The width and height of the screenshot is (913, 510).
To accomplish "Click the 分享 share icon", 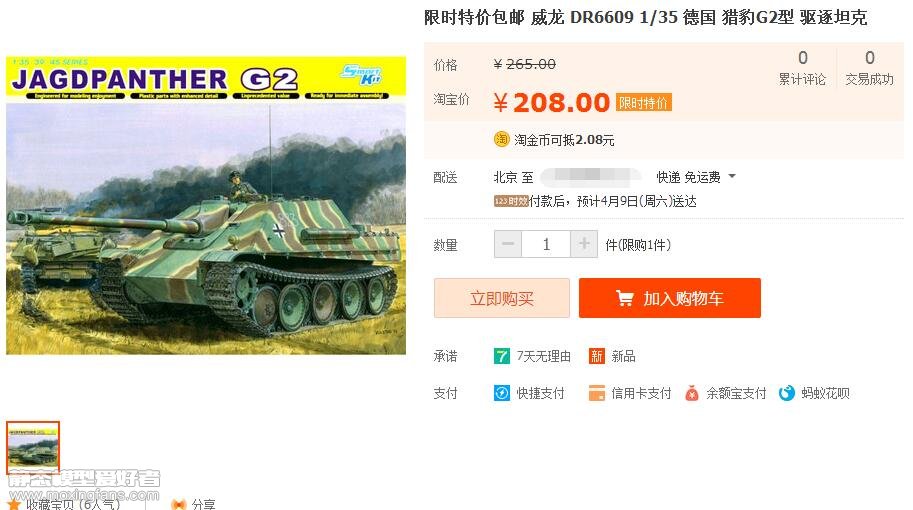I will (x=178, y=504).
